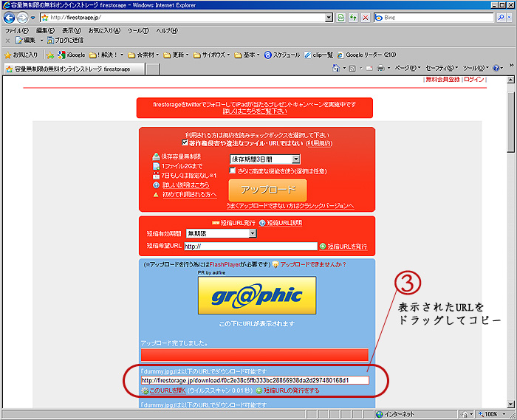This screenshot has width=517, height=420.
Task: Click the browser Forward arrow button
Action: (x=22, y=18)
